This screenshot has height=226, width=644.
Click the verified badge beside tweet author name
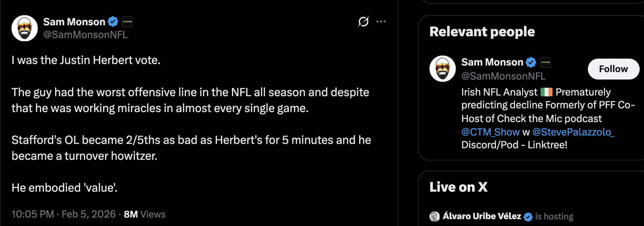point(113,22)
